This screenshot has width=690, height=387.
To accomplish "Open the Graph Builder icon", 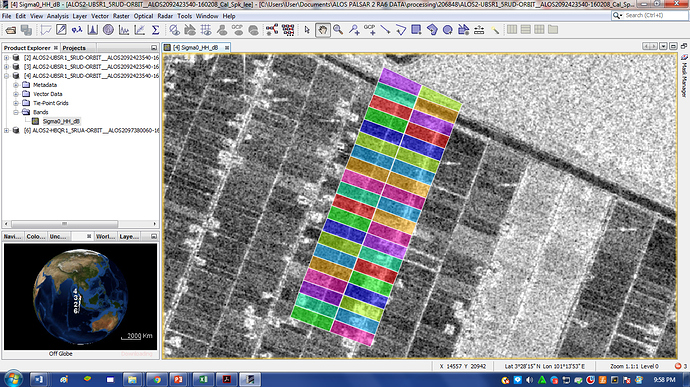I will (272, 30).
